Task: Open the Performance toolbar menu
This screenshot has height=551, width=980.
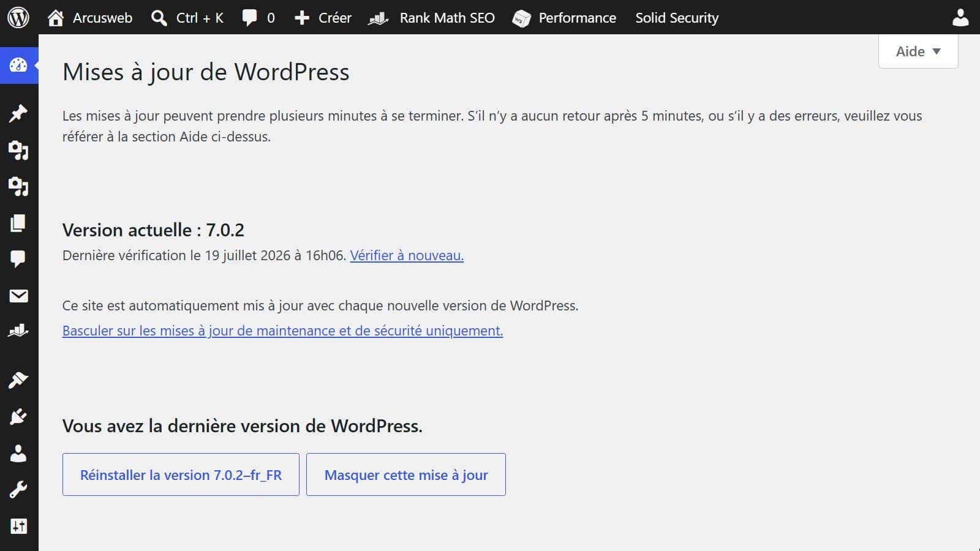Action: (x=564, y=18)
